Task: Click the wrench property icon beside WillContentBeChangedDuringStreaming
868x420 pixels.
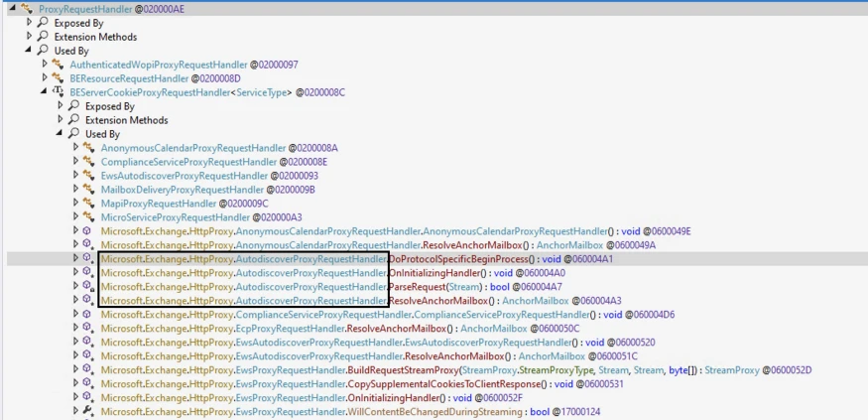Action: point(90,412)
